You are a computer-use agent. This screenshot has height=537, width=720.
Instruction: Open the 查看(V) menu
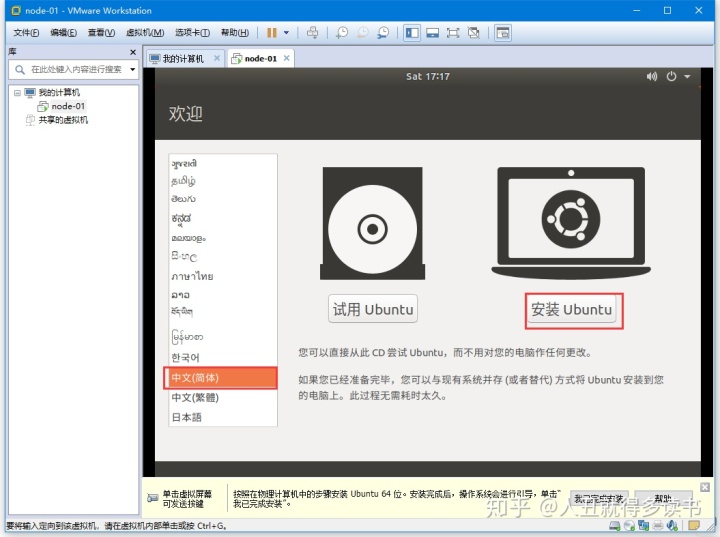tap(101, 33)
